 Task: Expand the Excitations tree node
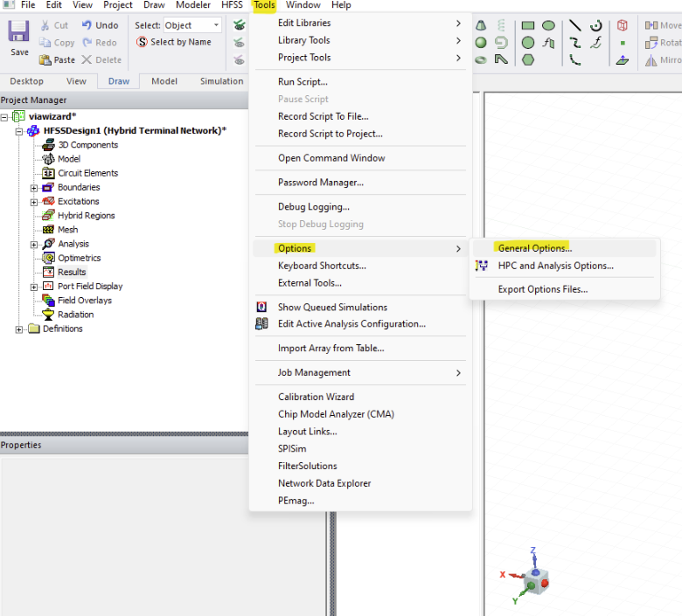coord(34,202)
